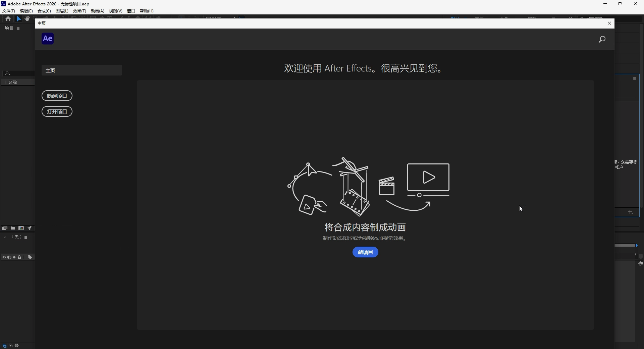Open the (无) timeline panel menu
644x349 pixels.
coord(26,238)
